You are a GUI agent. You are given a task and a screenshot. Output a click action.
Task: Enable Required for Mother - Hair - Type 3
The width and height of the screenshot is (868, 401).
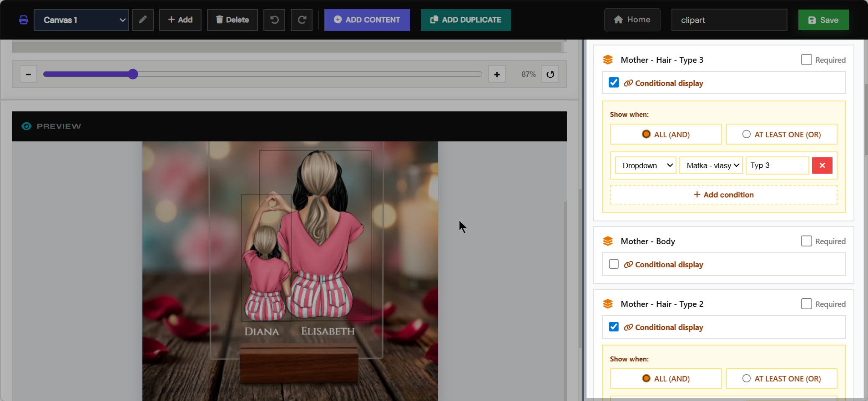click(806, 60)
